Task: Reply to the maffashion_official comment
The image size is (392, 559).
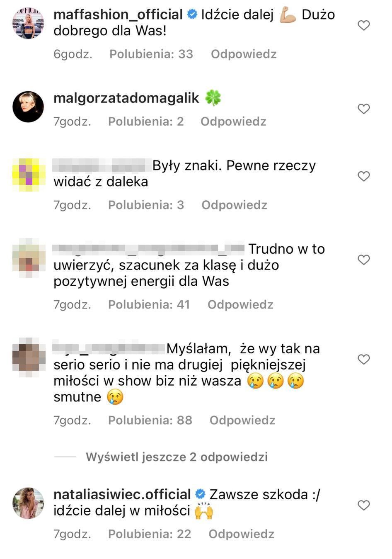Action: [x=244, y=54]
